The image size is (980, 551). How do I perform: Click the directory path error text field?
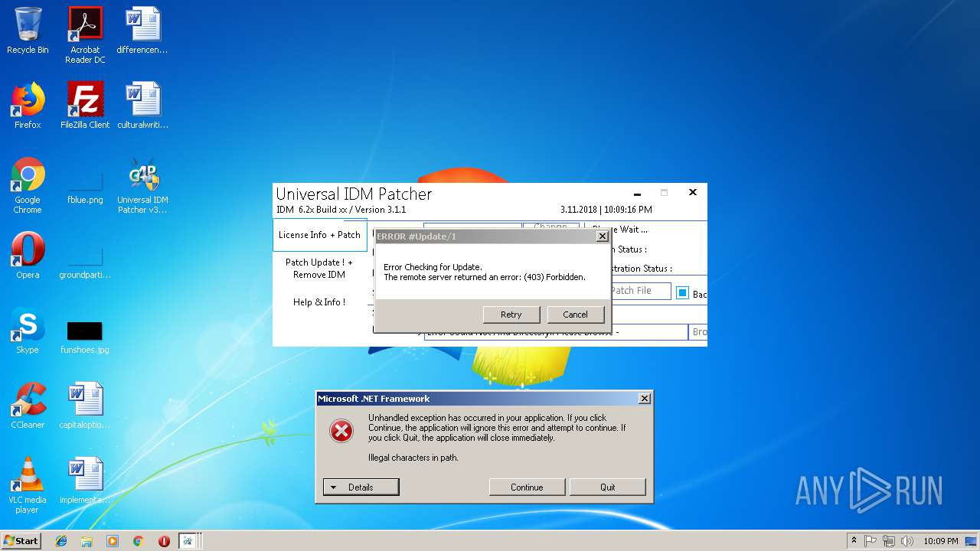point(556,334)
